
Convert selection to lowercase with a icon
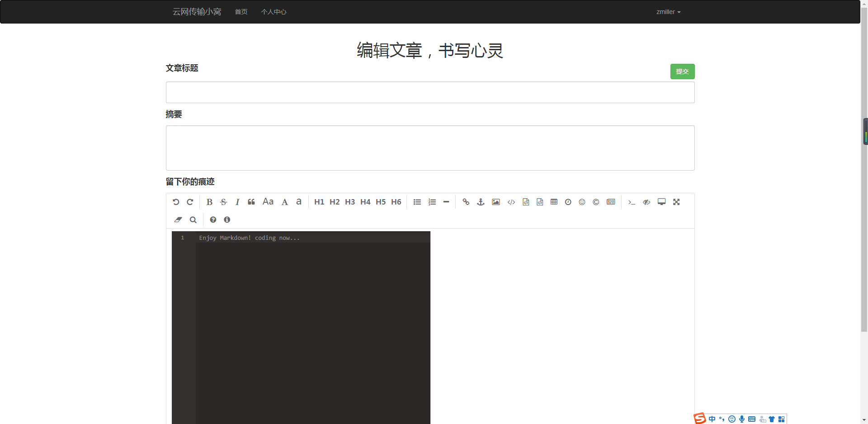click(x=299, y=202)
